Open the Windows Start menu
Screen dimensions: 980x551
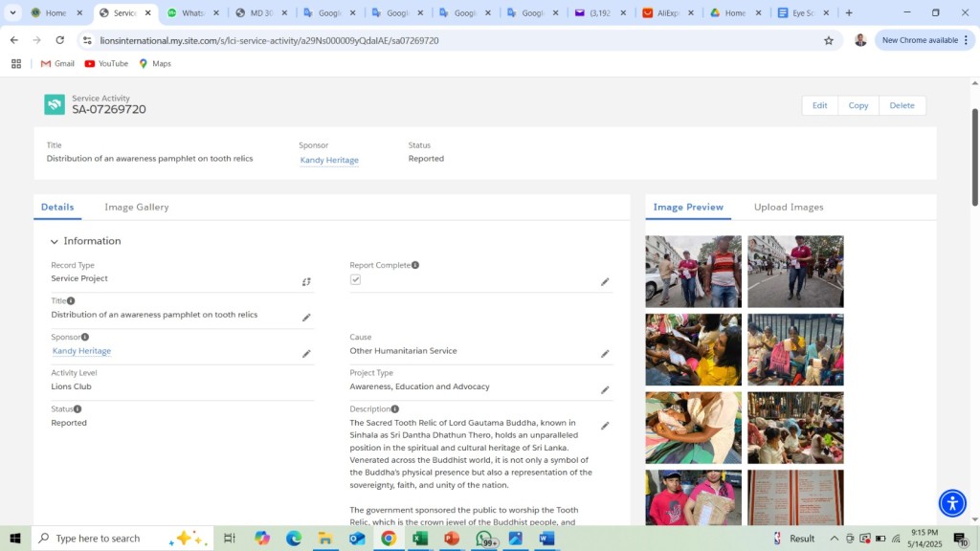coord(15,538)
